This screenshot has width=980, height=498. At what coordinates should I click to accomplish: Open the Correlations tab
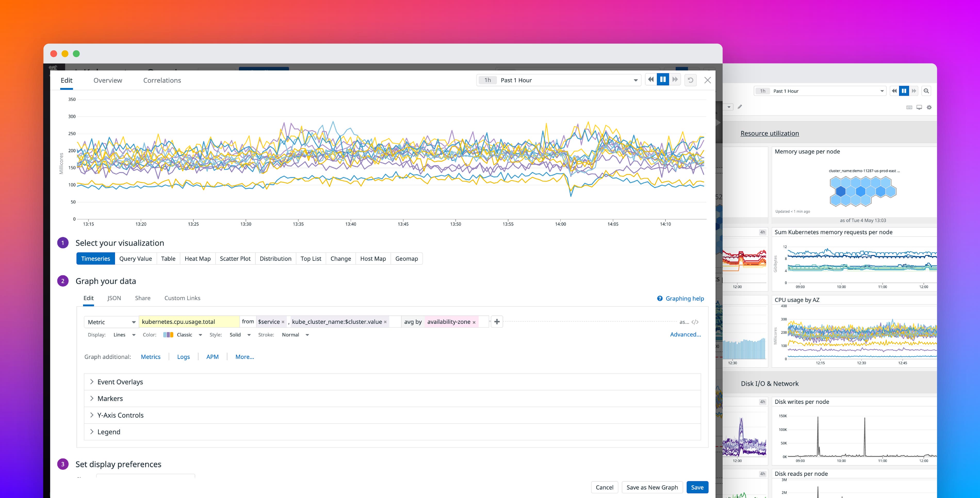pyautogui.click(x=162, y=80)
